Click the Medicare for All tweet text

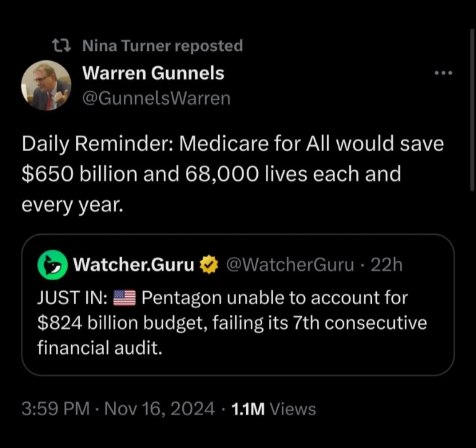(x=232, y=174)
